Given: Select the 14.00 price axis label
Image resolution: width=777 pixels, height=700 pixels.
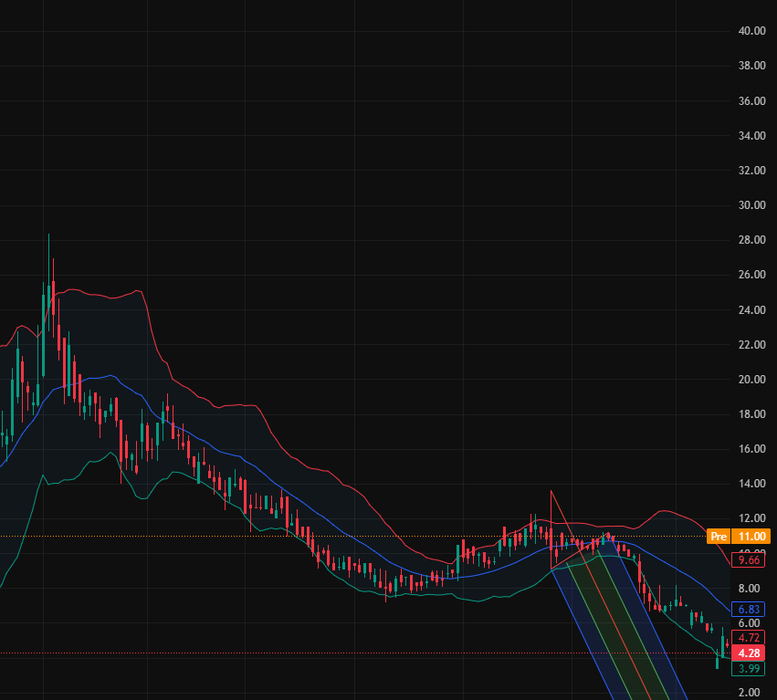Looking at the screenshot, I should pyautogui.click(x=751, y=484).
